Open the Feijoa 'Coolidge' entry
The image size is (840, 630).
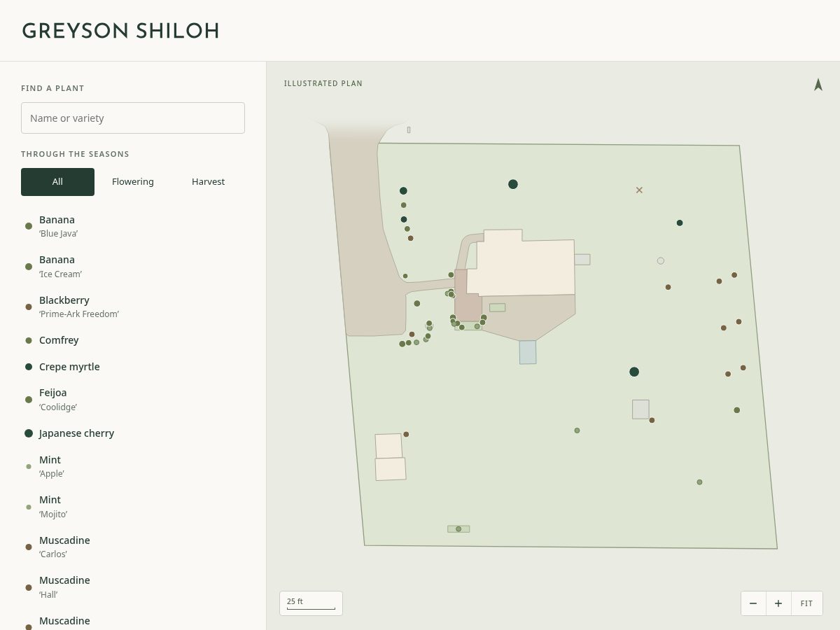click(133, 400)
